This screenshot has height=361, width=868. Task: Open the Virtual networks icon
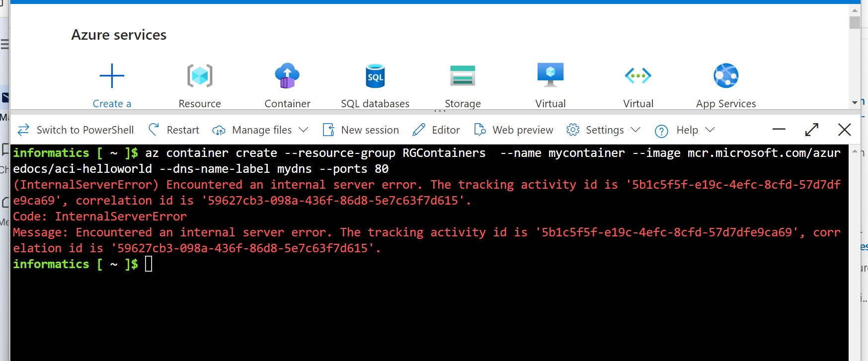pyautogui.click(x=638, y=75)
